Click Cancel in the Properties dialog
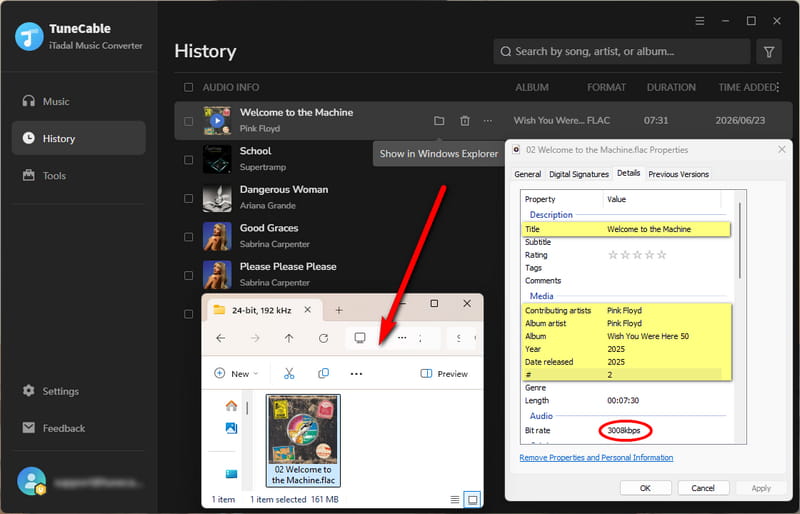 pyautogui.click(x=703, y=488)
